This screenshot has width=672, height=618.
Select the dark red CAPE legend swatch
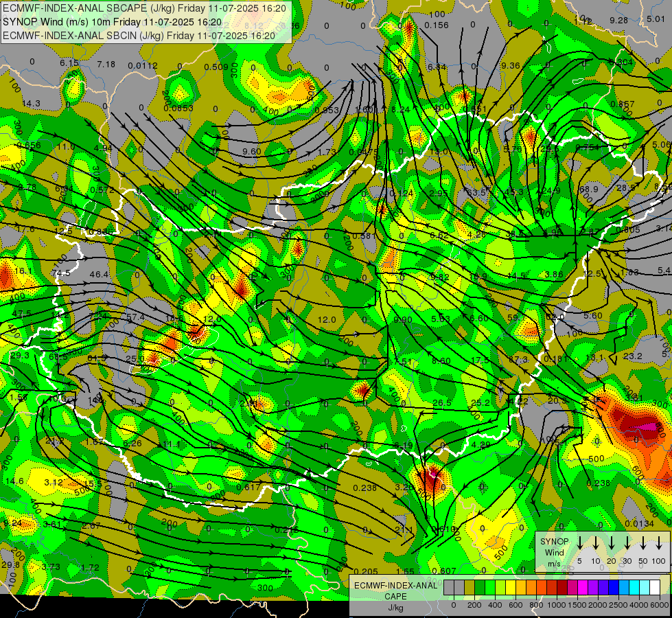tap(562, 587)
